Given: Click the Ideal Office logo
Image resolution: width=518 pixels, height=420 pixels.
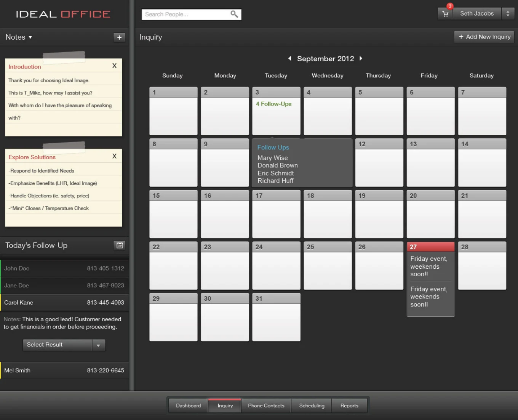Looking at the screenshot, I should pos(63,14).
